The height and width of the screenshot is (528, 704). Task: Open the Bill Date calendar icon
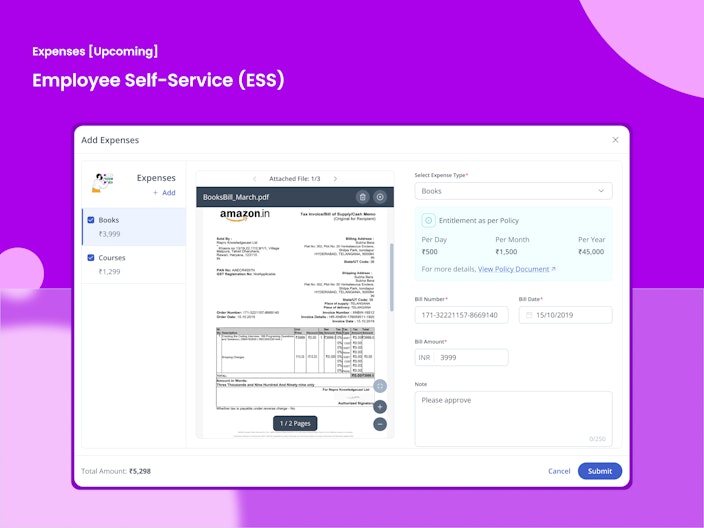529,315
